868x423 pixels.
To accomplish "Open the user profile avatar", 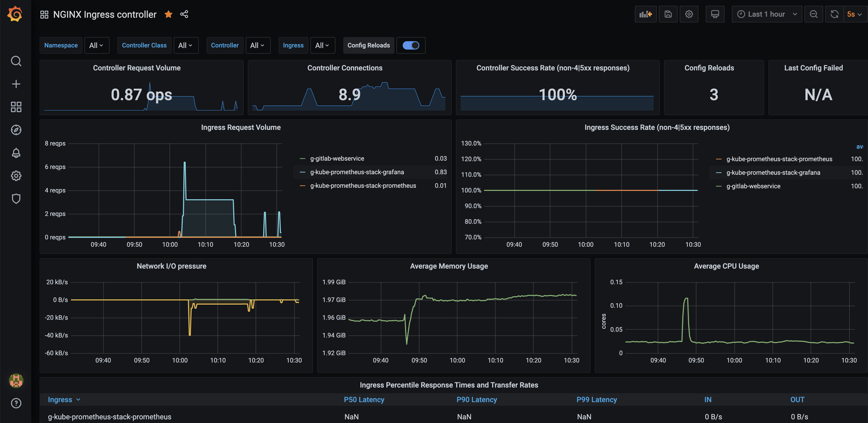I will (x=16, y=380).
